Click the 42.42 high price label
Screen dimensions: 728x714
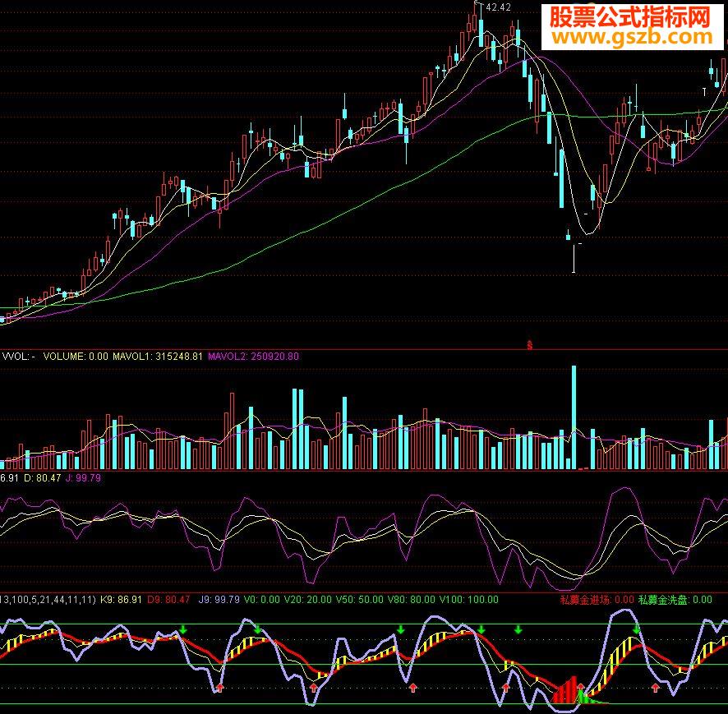coord(498,7)
